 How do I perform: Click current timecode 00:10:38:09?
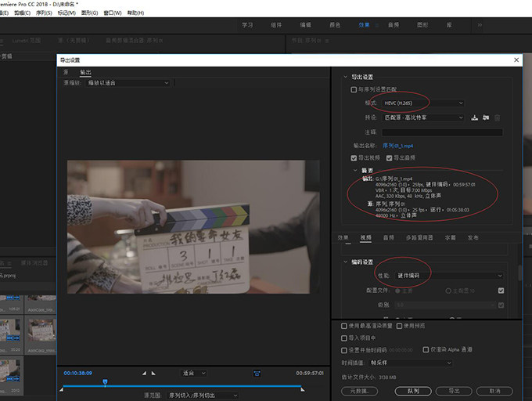[x=77, y=373]
